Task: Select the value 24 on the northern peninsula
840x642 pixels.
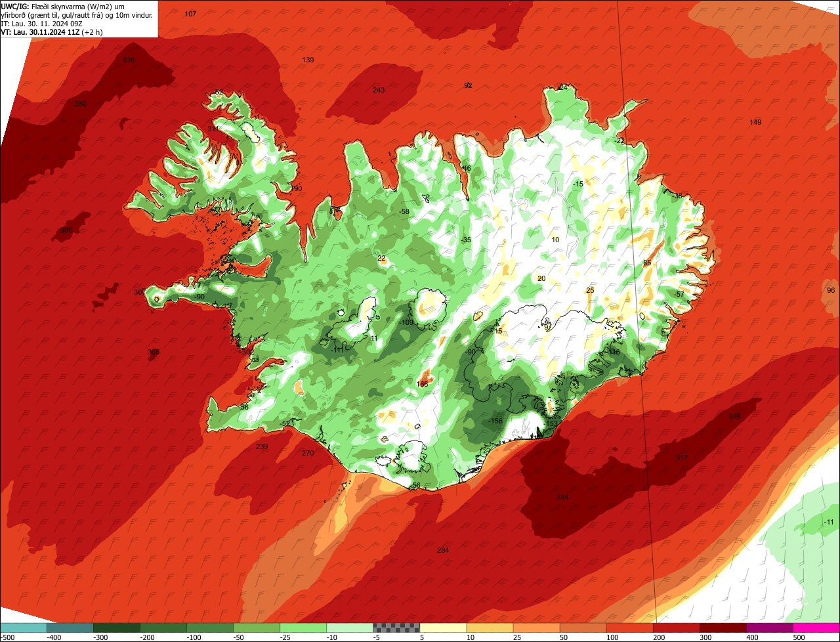Action: [x=562, y=87]
